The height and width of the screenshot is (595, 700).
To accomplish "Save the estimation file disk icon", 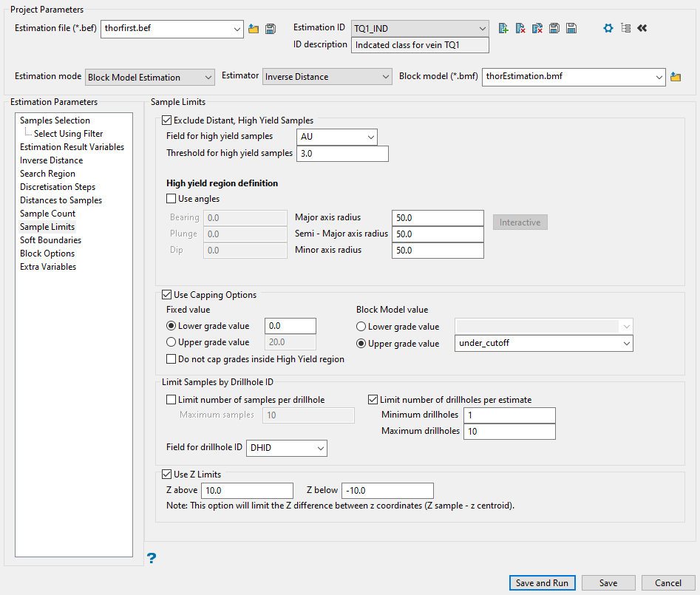I will [x=271, y=29].
